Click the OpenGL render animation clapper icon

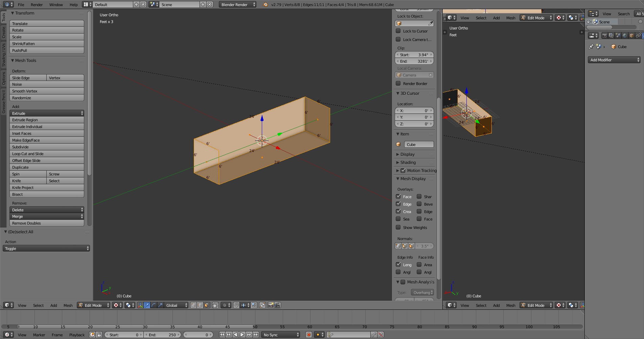pyautogui.click(x=277, y=305)
